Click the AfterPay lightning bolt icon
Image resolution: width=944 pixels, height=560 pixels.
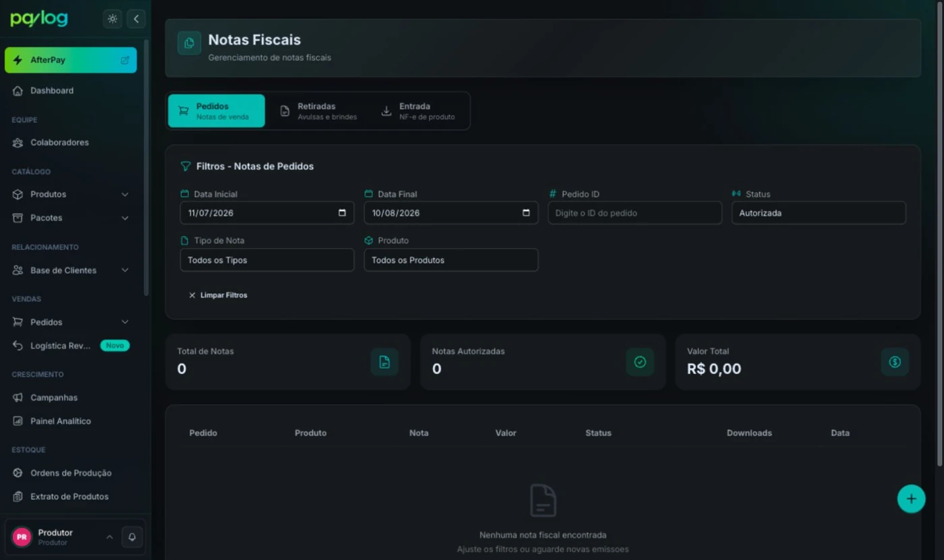(x=18, y=60)
